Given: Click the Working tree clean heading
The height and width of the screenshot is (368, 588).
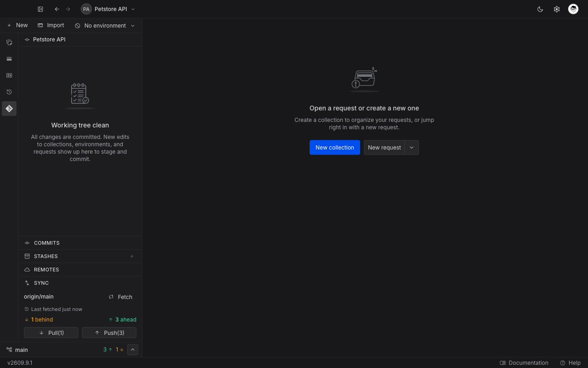Looking at the screenshot, I should [x=80, y=125].
